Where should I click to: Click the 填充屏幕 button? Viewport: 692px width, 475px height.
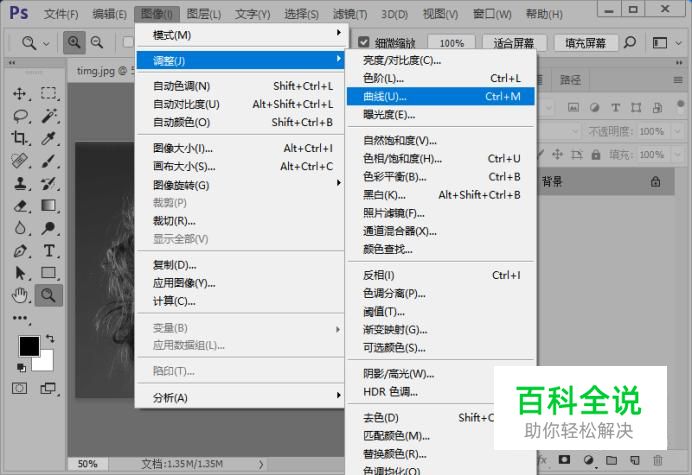[585, 43]
